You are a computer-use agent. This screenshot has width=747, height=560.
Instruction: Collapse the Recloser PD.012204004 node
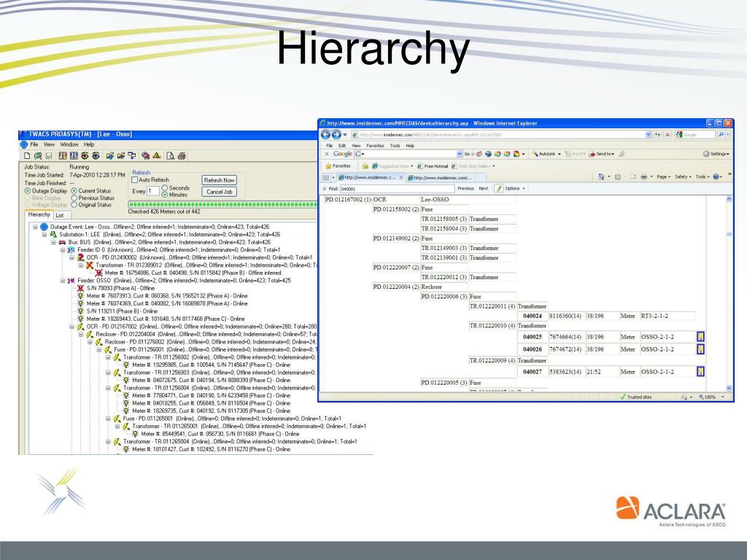pos(80,334)
